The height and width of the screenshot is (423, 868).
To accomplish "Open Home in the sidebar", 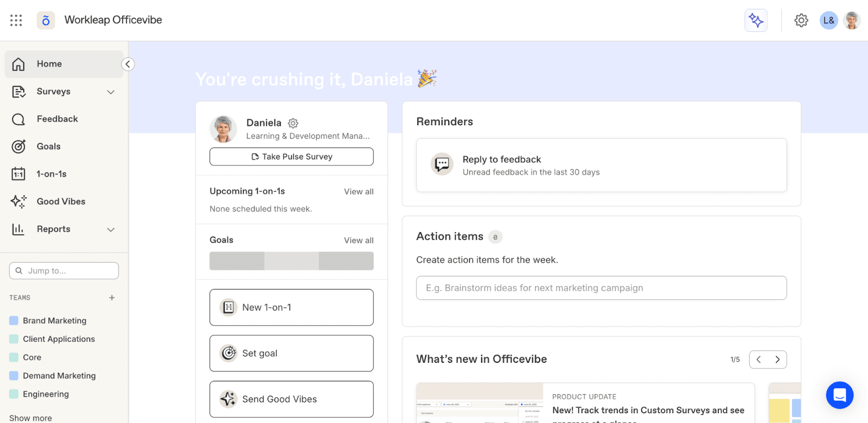I will point(64,64).
